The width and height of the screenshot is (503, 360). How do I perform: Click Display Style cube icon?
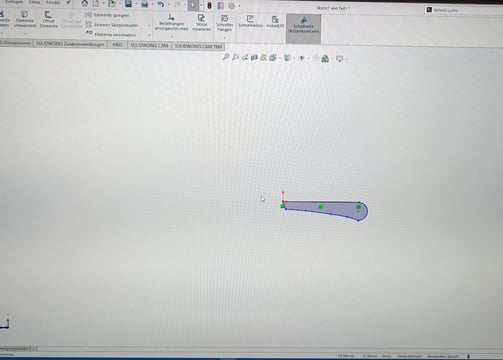click(x=287, y=58)
